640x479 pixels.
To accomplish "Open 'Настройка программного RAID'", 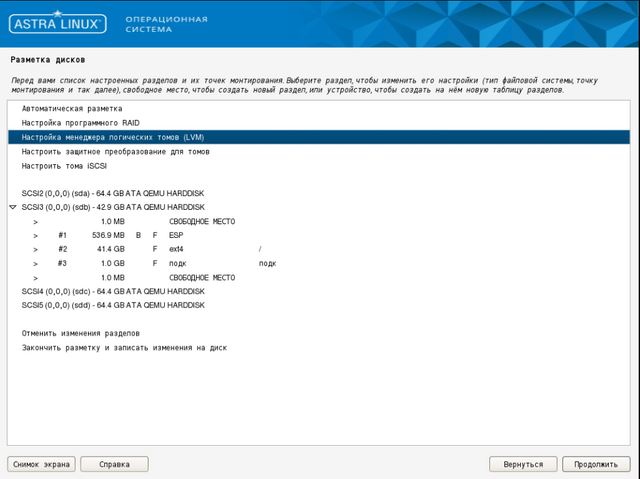I will pos(78,122).
